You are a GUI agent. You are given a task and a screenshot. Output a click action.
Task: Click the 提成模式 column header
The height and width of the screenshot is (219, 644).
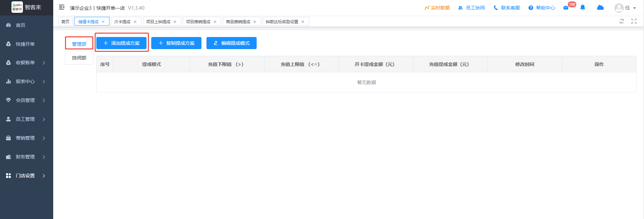(x=152, y=64)
